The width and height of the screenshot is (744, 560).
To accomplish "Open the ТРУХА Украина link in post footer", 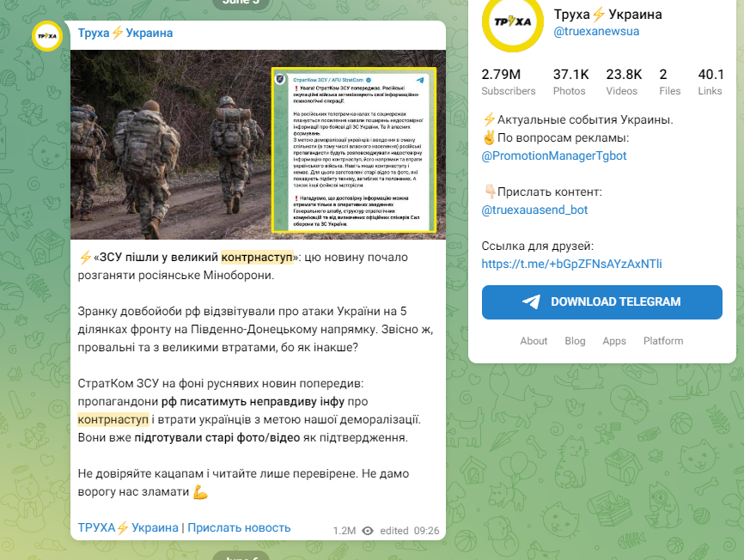I will click(x=128, y=527).
